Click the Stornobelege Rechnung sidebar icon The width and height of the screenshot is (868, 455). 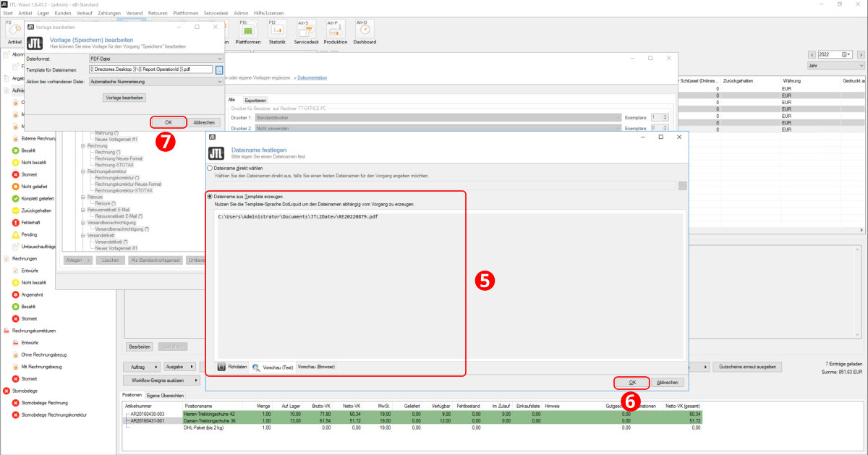click(x=15, y=403)
